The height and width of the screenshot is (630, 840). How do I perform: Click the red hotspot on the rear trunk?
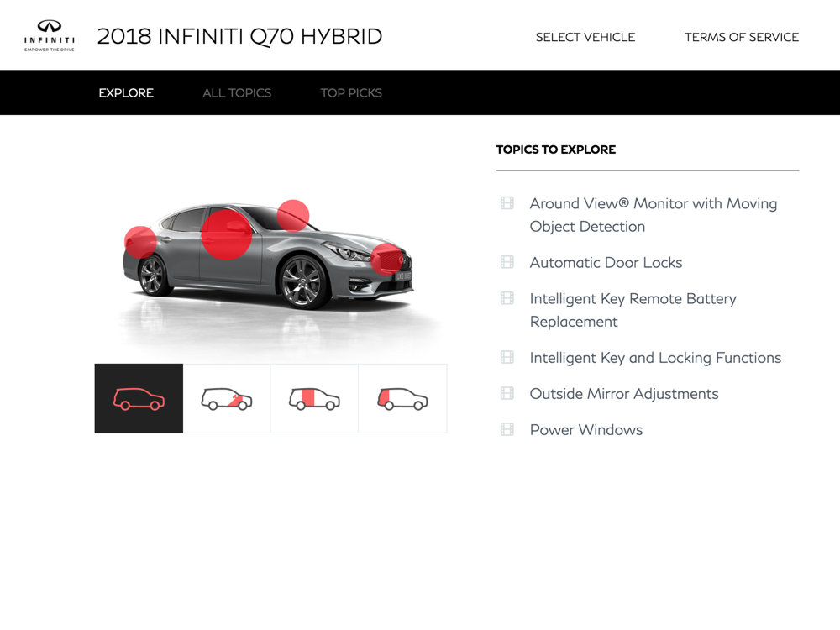pyautogui.click(x=140, y=242)
